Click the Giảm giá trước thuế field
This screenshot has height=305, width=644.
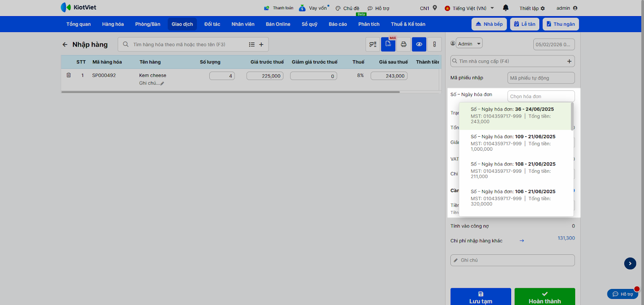[x=314, y=76]
